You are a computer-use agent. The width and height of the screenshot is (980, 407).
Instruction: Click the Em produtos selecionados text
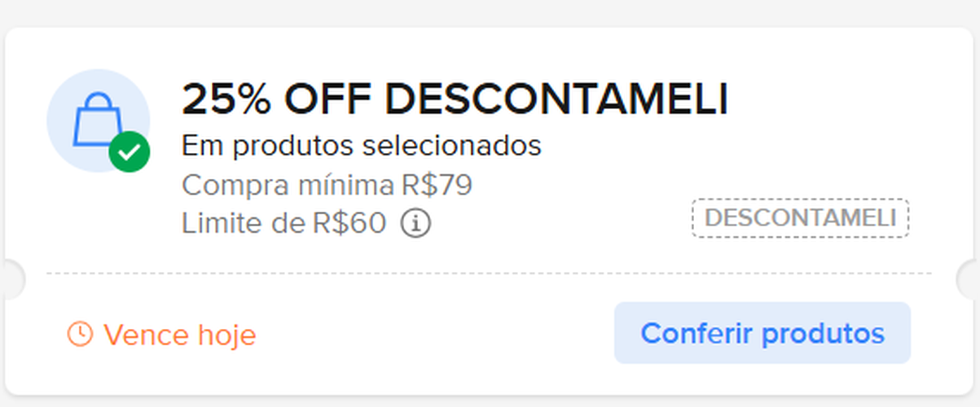click(x=361, y=147)
